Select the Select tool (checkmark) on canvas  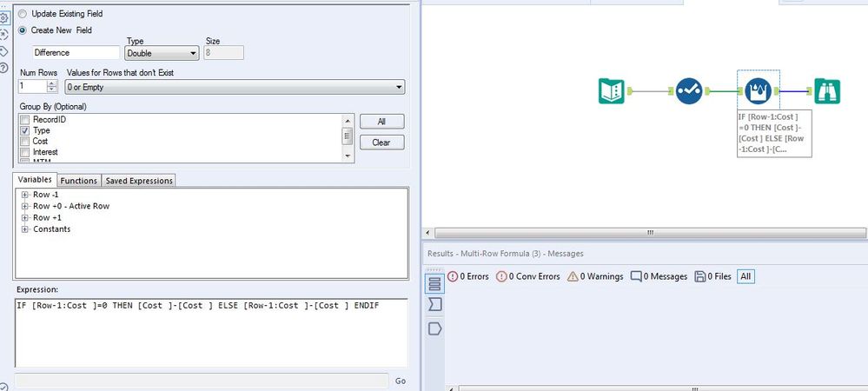[x=689, y=91]
